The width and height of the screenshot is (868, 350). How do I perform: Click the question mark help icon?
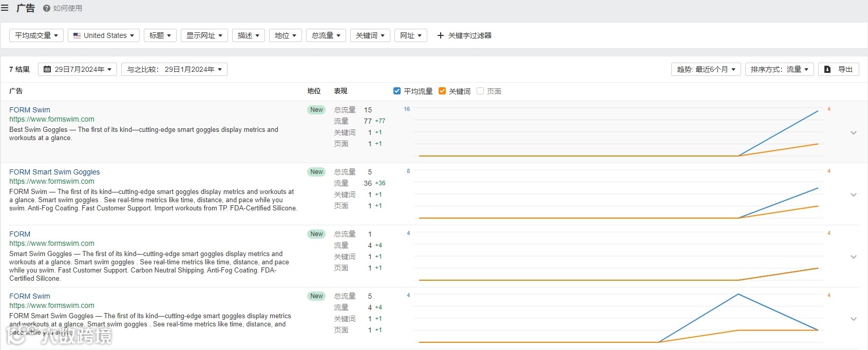click(47, 8)
